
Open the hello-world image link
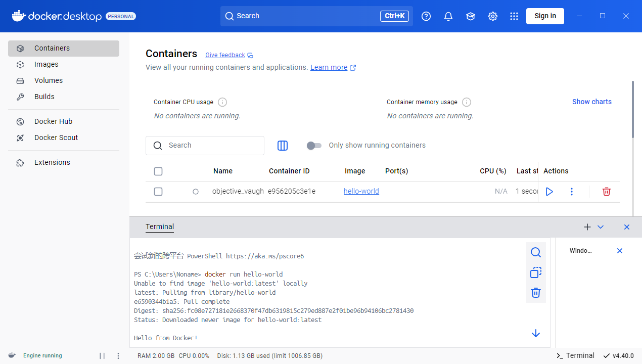361,192
